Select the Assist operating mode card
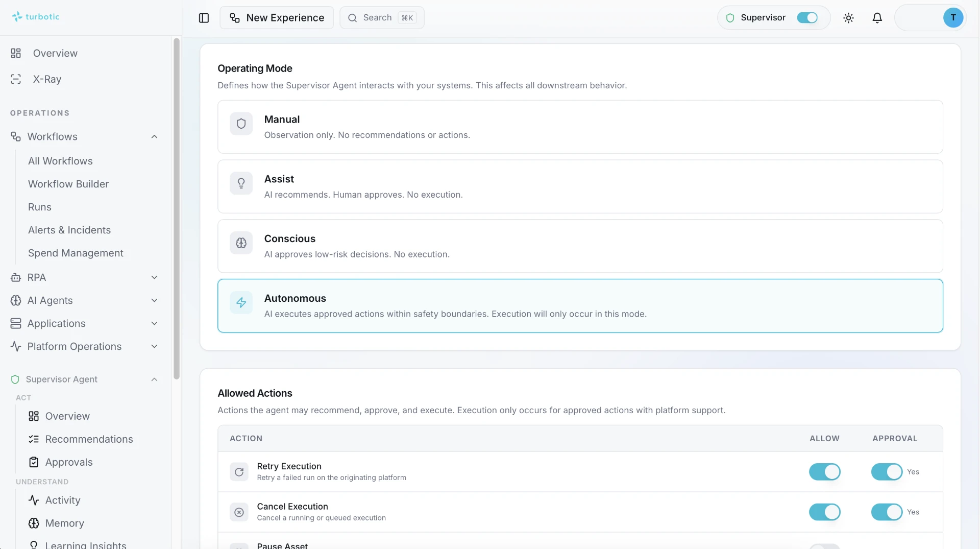Image resolution: width=980 pixels, height=549 pixels. 580,186
